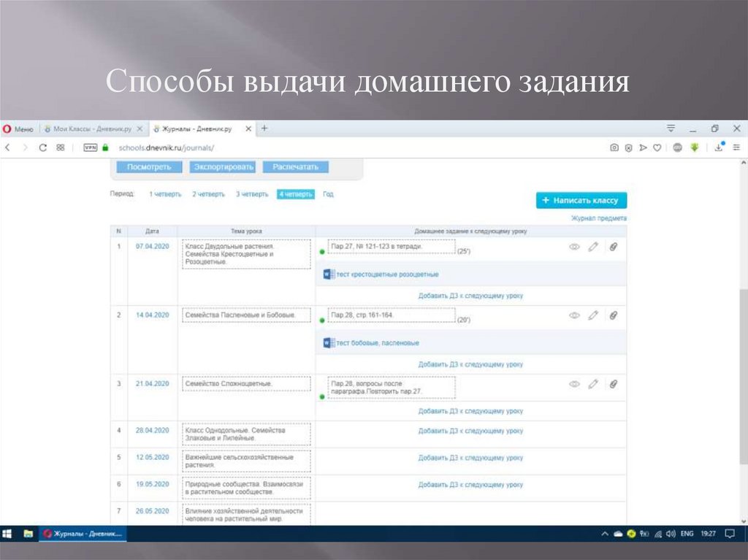The height and width of the screenshot is (560, 748).
Task: Close the Журналы browser tab
Action: tap(248, 129)
